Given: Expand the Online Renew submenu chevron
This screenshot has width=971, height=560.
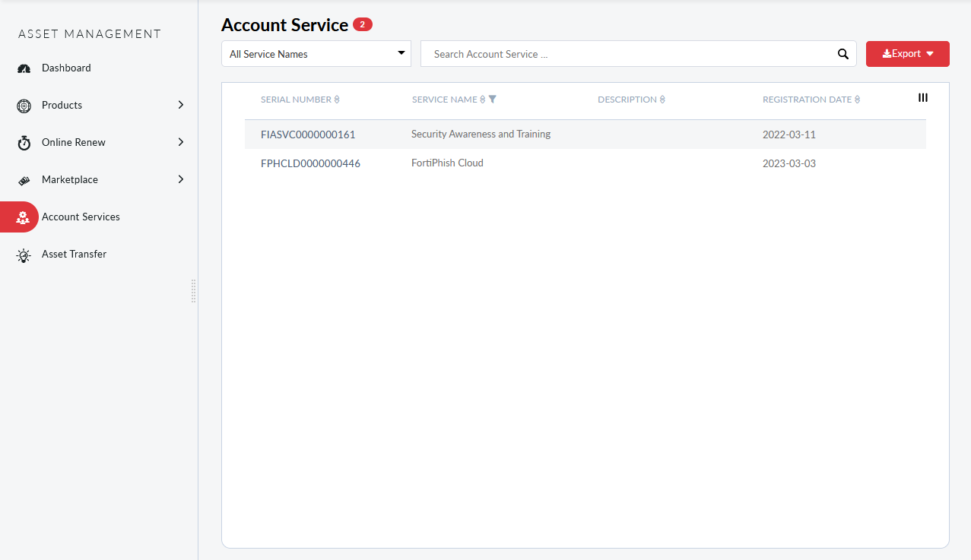Looking at the screenshot, I should pos(181,142).
